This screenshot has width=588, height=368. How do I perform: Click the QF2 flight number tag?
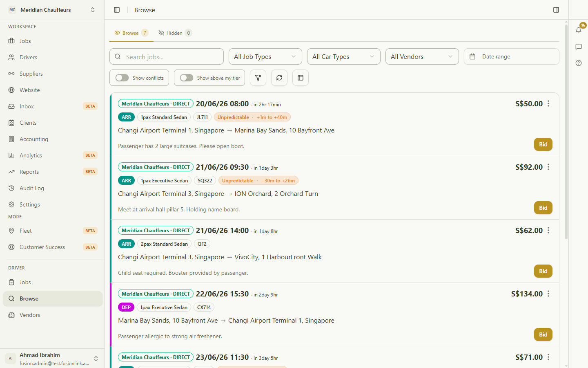coord(202,244)
